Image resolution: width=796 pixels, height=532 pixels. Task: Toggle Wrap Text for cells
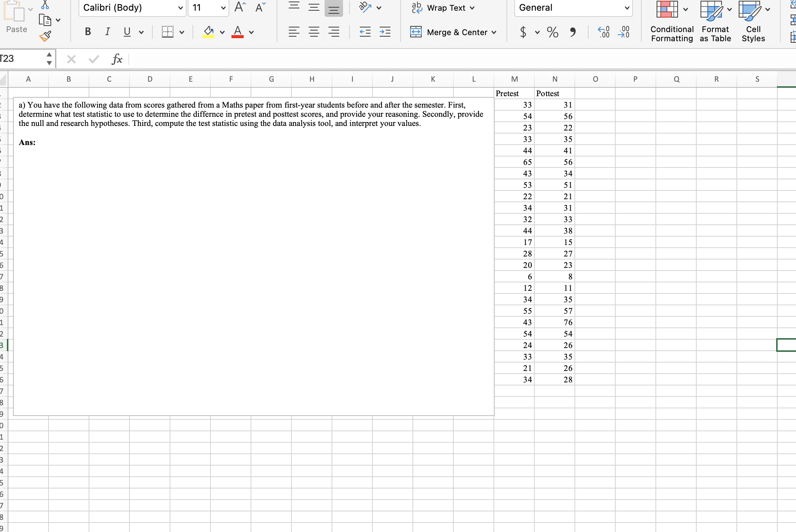443,8
